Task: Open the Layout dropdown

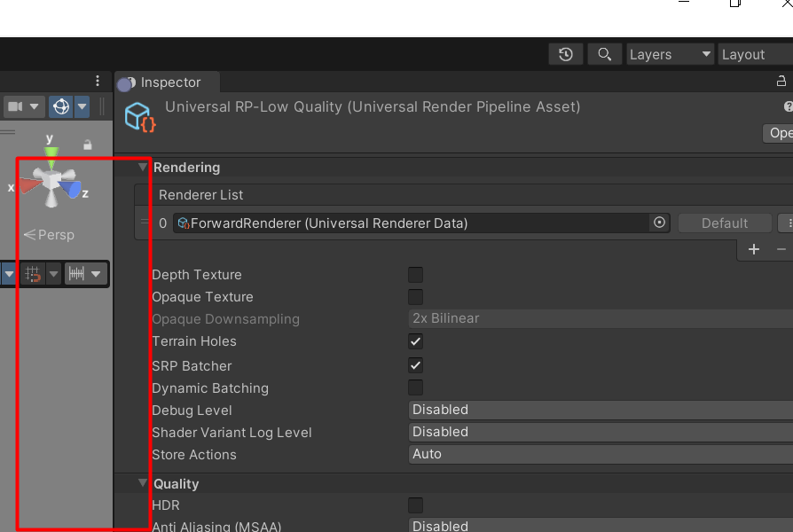Action: (x=756, y=54)
